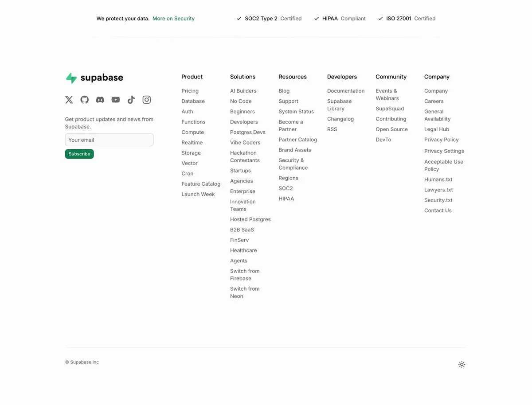Click the green Subscribe button
The height and width of the screenshot is (405, 532).
point(79,154)
